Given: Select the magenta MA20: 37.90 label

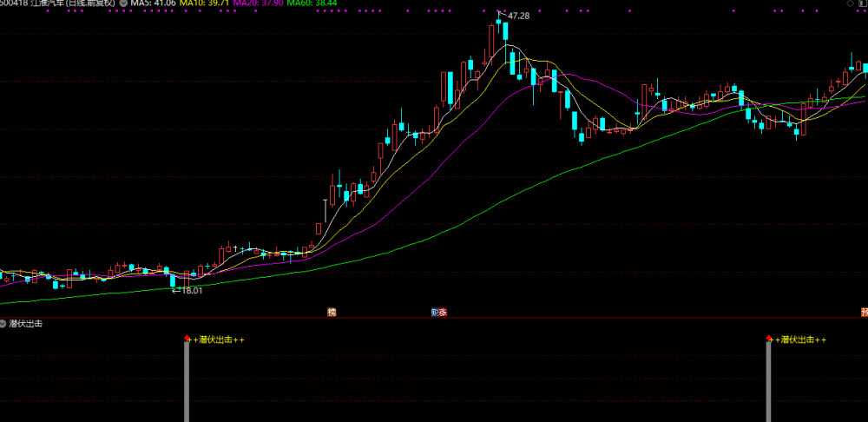Looking at the screenshot, I should point(258,3).
